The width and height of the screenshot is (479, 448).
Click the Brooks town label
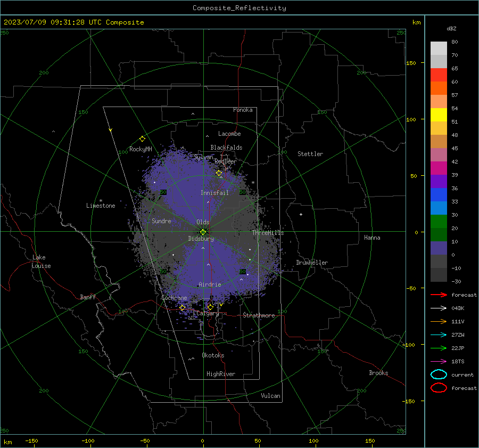[x=378, y=373]
